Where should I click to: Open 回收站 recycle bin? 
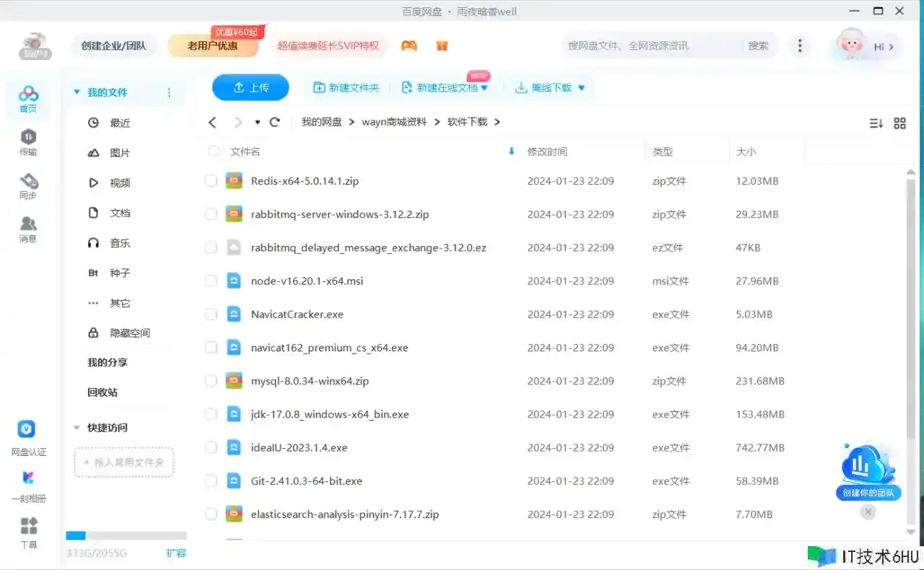(x=103, y=393)
